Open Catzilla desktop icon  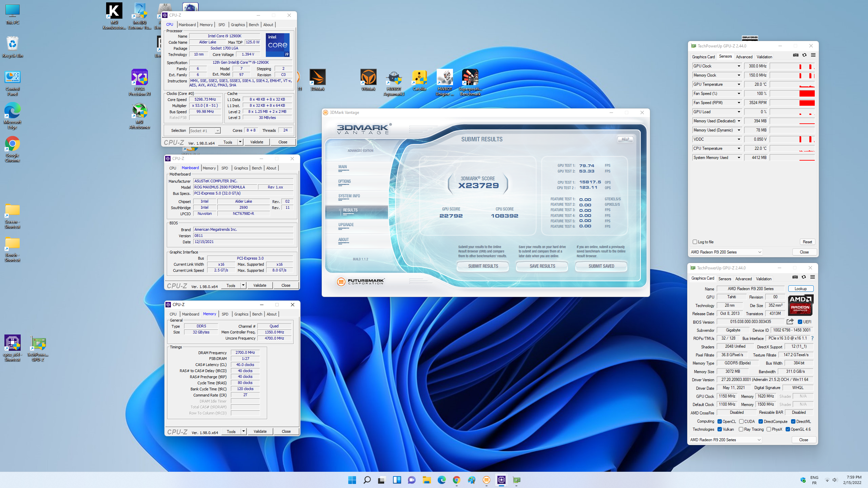[x=419, y=80]
